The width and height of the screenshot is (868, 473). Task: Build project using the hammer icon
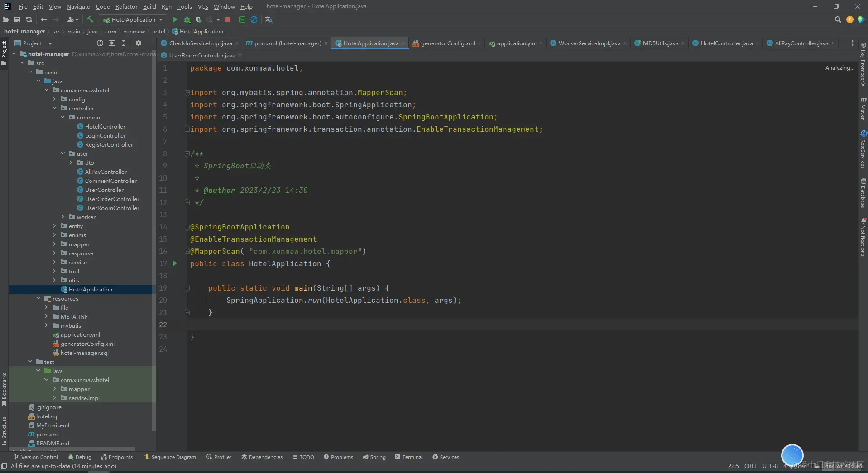(90, 19)
